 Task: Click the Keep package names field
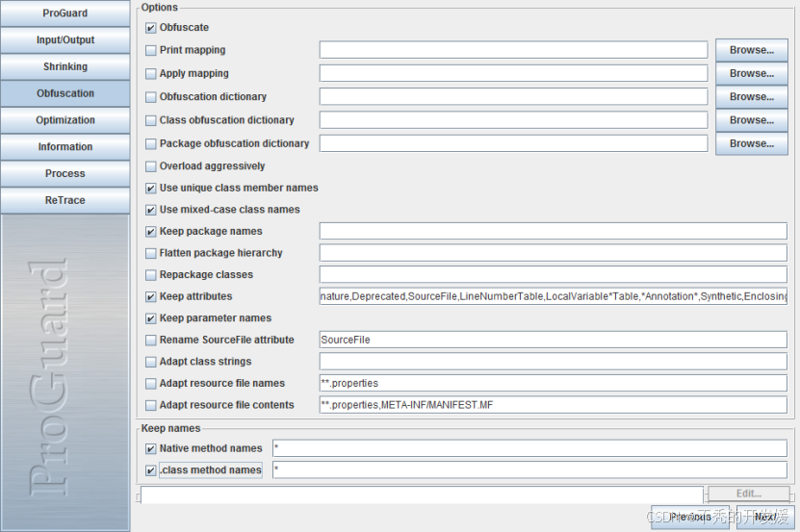click(553, 231)
